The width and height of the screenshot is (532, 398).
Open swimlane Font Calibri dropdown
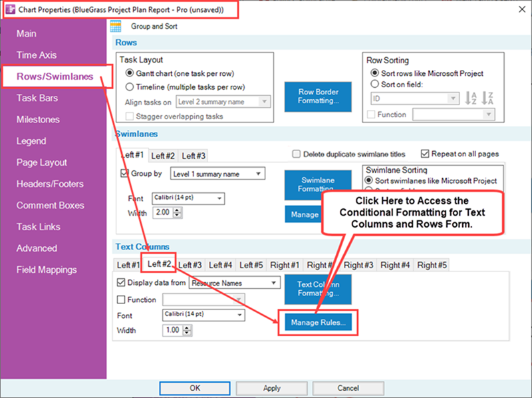188,198
